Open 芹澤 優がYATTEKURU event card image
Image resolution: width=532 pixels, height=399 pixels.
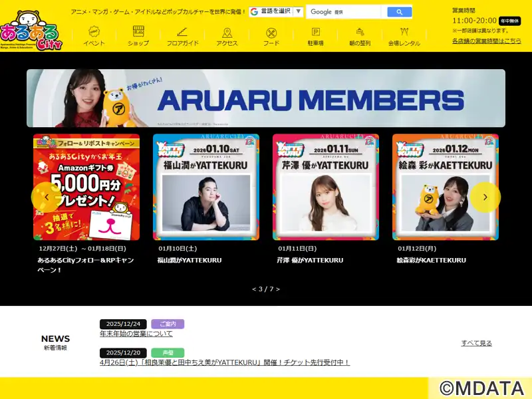tap(326, 187)
